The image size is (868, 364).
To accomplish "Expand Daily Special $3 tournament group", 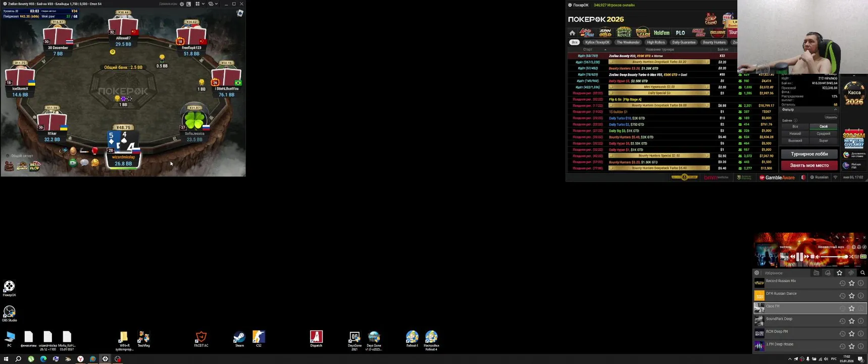I will click(x=659, y=93).
